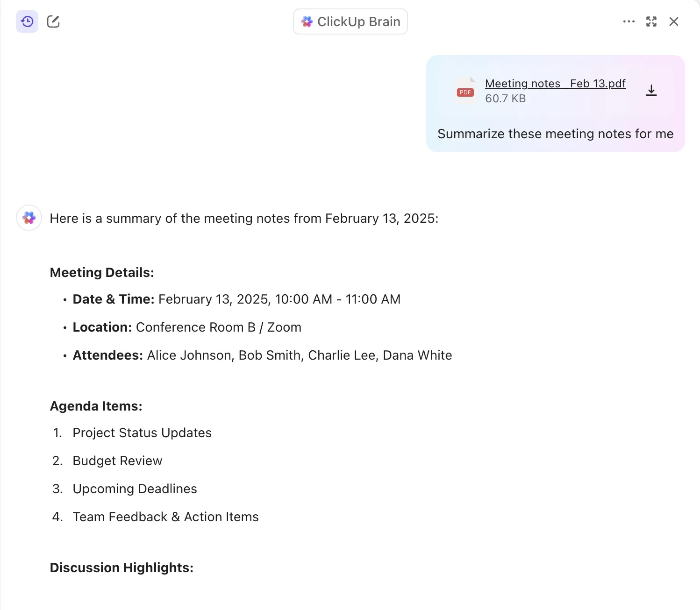Start a new chat with the compose icon
The width and height of the screenshot is (700, 610).
click(53, 21)
